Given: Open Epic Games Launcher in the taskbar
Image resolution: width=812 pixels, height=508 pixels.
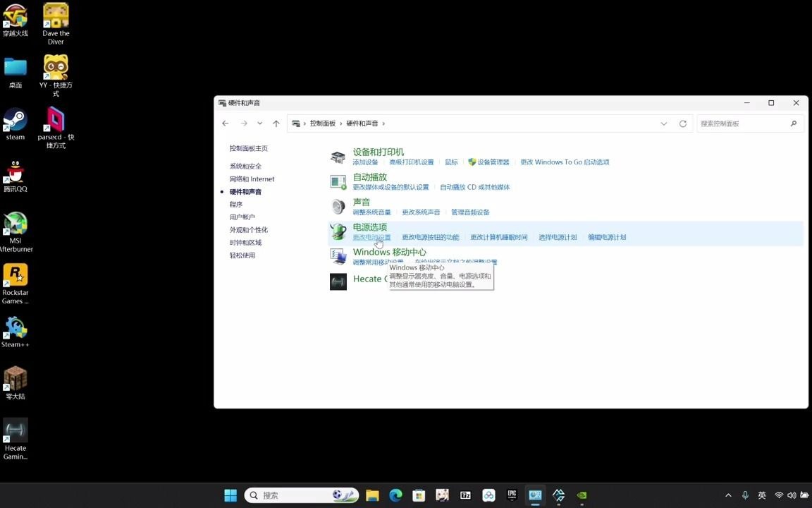Looking at the screenshot, I should 512,495.
